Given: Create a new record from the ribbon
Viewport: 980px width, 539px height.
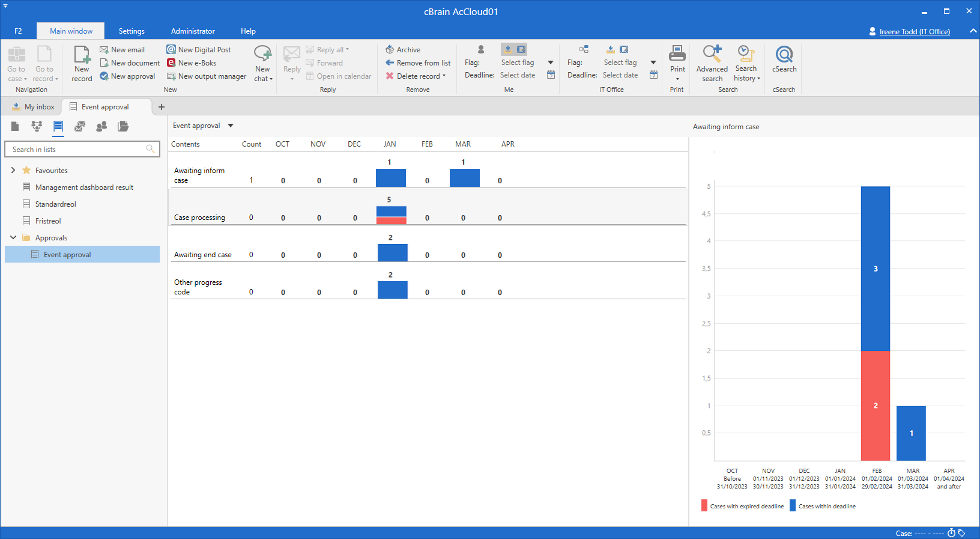Looking at the screenshot, I should point(82,63).
